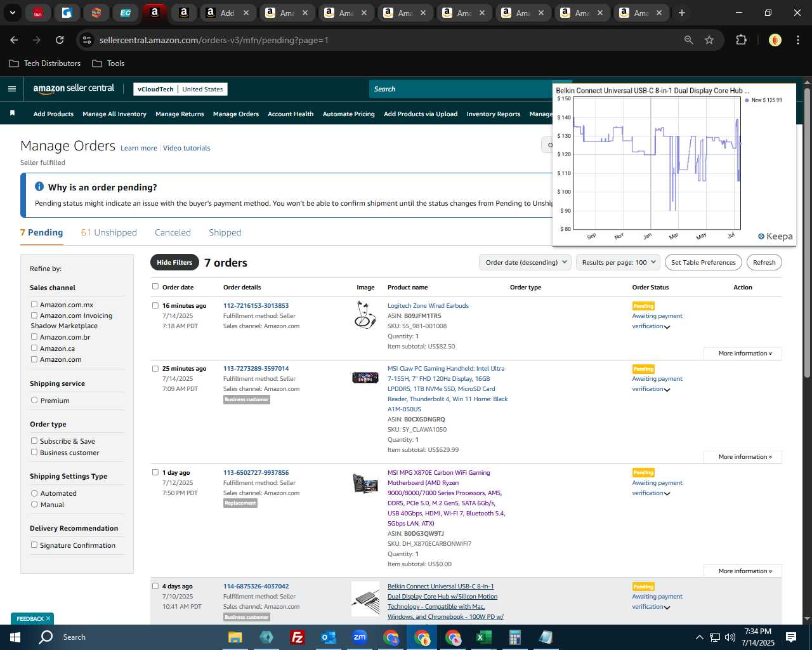
Task: Open Calculator from the taskbar
Action: [514, 637]
